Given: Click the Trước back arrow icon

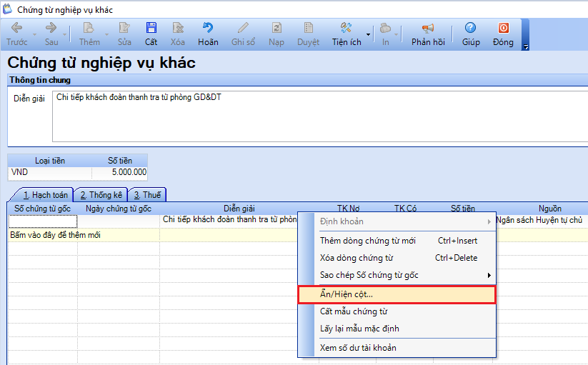Looking at the screenshot, I should (17, 29).
